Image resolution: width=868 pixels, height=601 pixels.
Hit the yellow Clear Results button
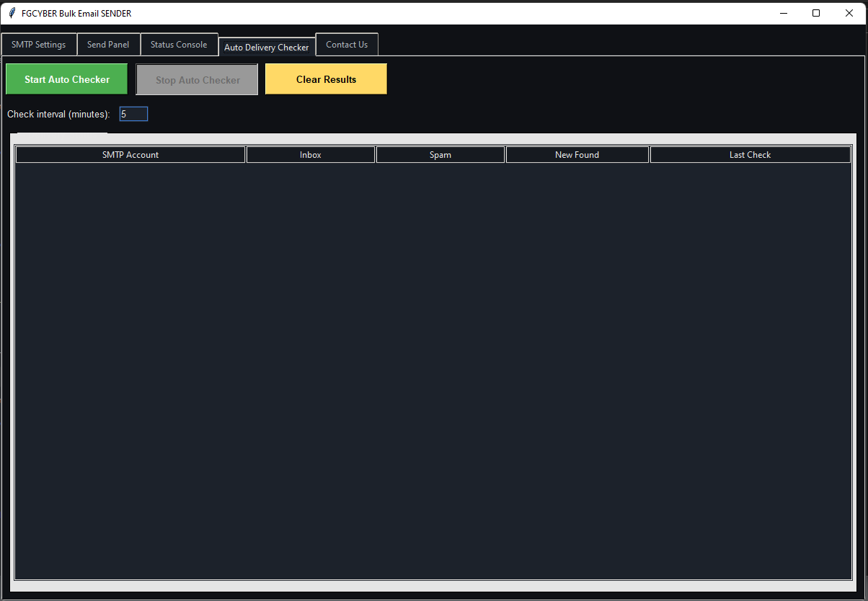click(326, 79)
